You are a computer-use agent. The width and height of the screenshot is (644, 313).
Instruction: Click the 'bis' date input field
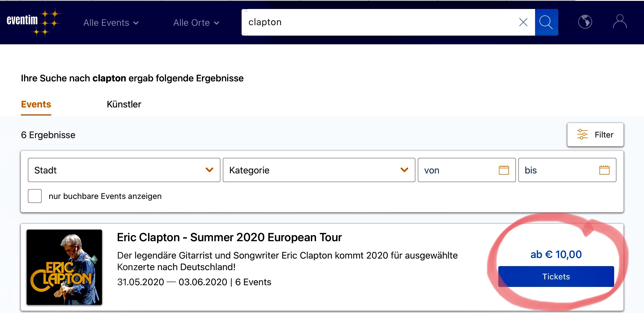[567, 170]
